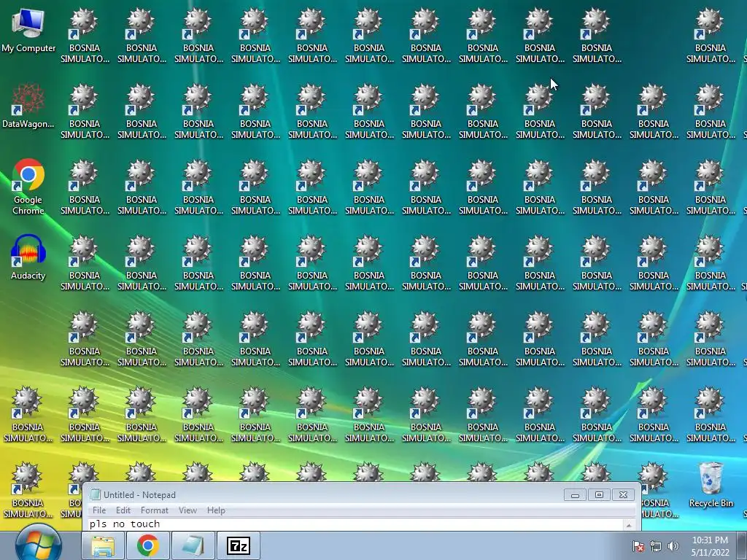The image size is (747, 560).
Task: Maximize the Notepad window
Action: (x=599, y=495)
